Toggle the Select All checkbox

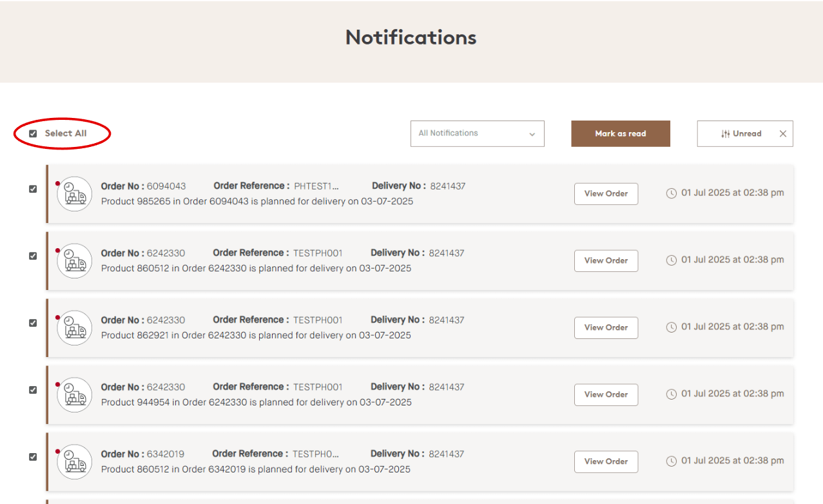coord(33,133)
